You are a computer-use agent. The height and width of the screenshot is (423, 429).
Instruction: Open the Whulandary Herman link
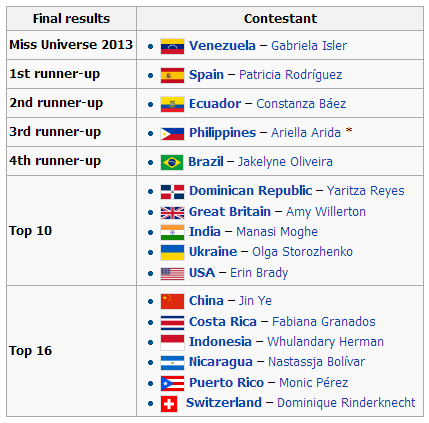pyautogui.click(x=325, y=342)
